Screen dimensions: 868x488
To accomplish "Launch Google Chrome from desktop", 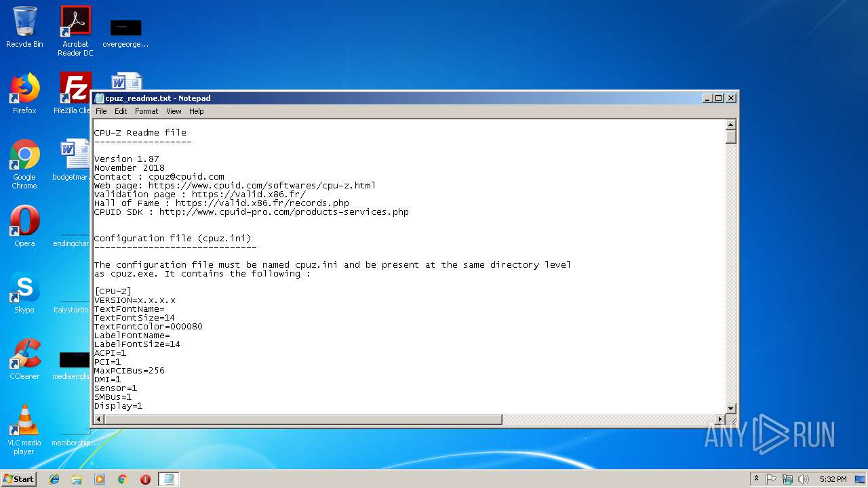I will click(24, 164).
